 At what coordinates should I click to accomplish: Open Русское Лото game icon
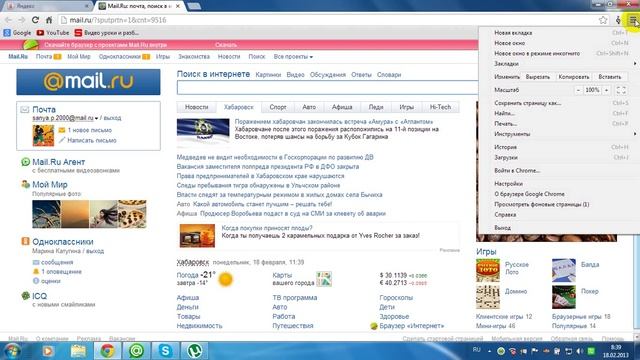pos(488,270)
